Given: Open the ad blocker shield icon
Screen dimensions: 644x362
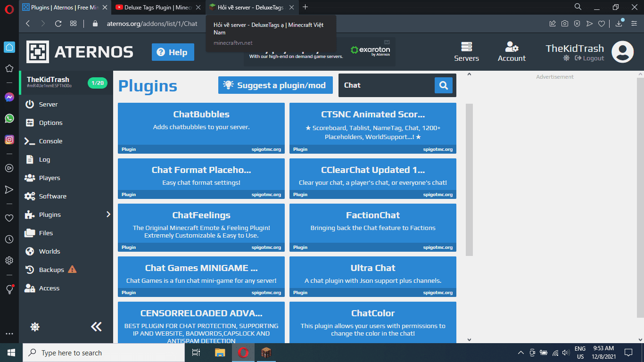Looking at the screenshot, I should 577,24.
